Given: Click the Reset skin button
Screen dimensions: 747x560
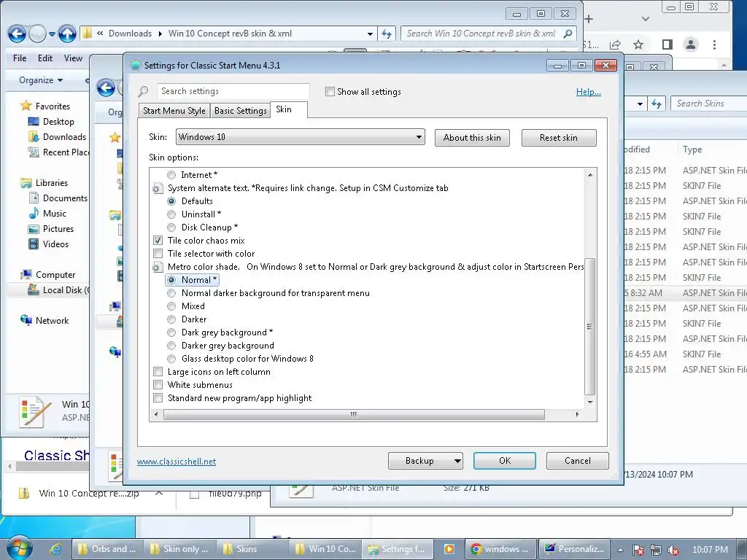Looking at the screenshot, I should [x=559, y=138].
